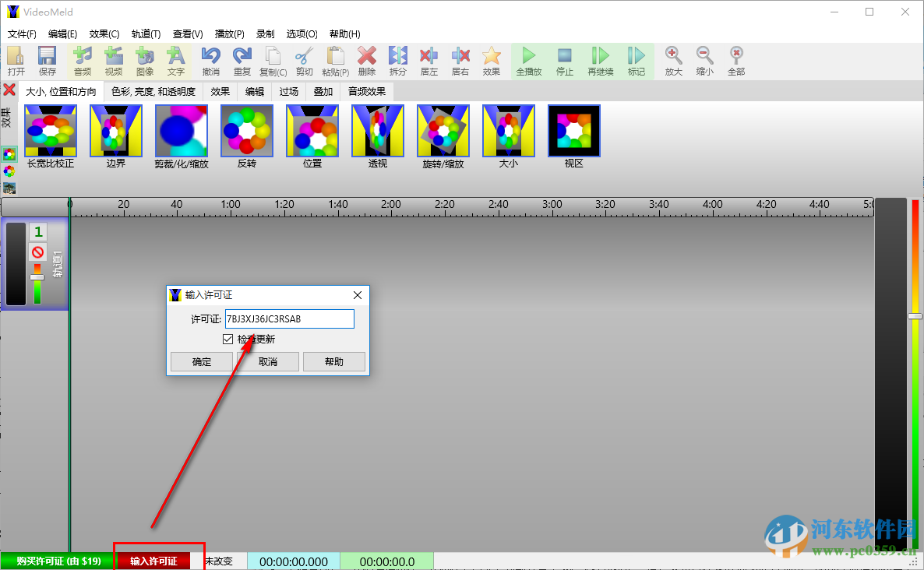Click the master volume slider handle
Viewport: 924px width, 570px height.
915,316
